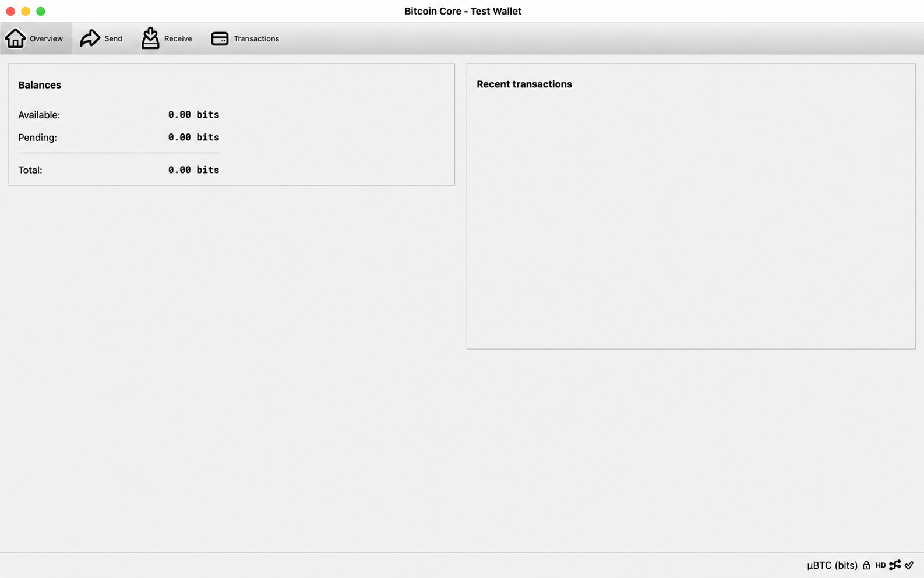
Task: Click the sync checkmark icon
Action: click(x=909, y=565)
